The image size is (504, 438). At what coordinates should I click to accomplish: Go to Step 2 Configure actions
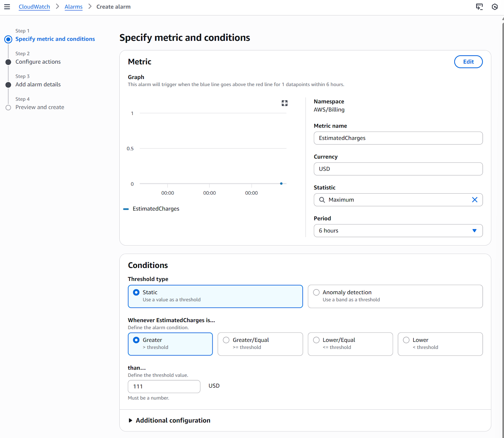point(38,62)
